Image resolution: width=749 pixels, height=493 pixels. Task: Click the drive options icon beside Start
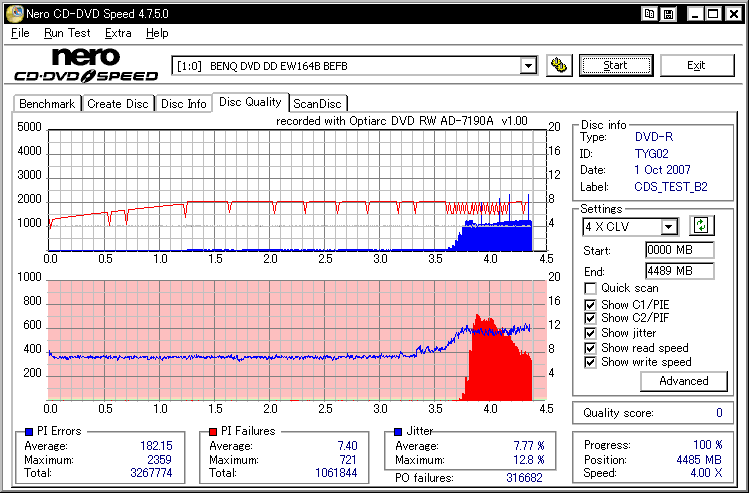[x=559, y=65]
